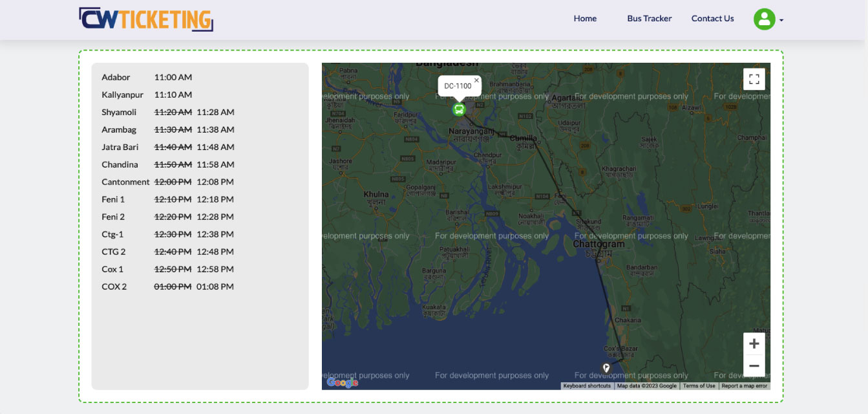Open map Keyboard shortcuts

(587, 386)
